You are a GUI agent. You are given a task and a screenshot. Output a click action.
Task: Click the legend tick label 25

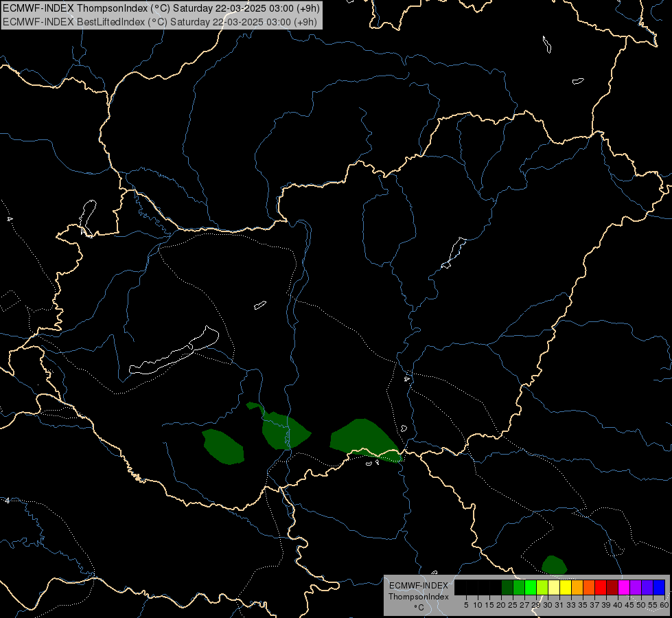[x=513, y=605]
